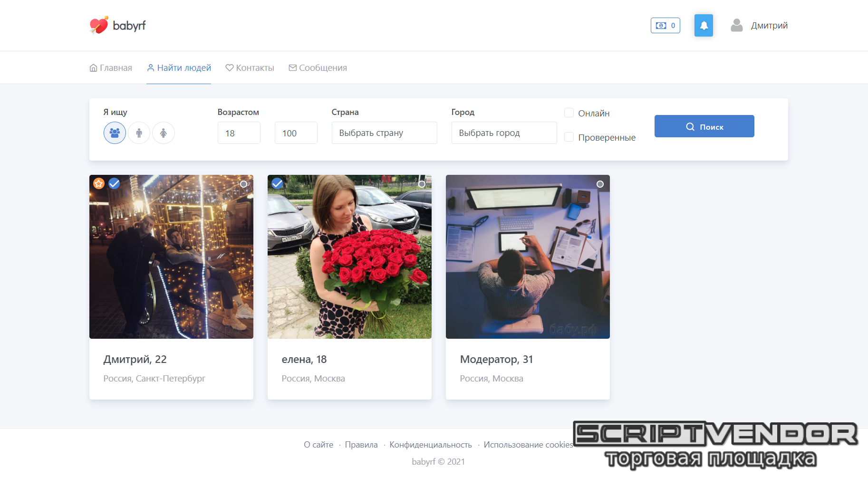This screenshot has height=477, width=868.
Task: Open the balance money counter
Action: (665, 26)
